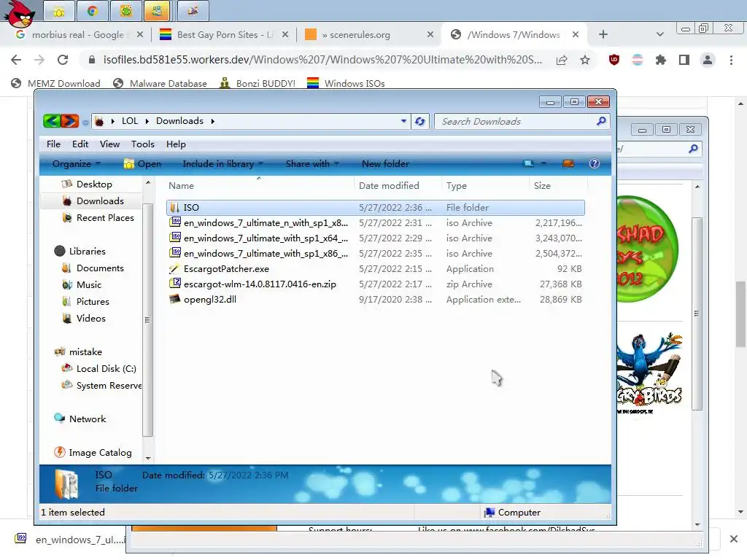This screenshot has height=560, width=747.
Task: Close the Chrome downloads bar
Action: click(734, 539)
